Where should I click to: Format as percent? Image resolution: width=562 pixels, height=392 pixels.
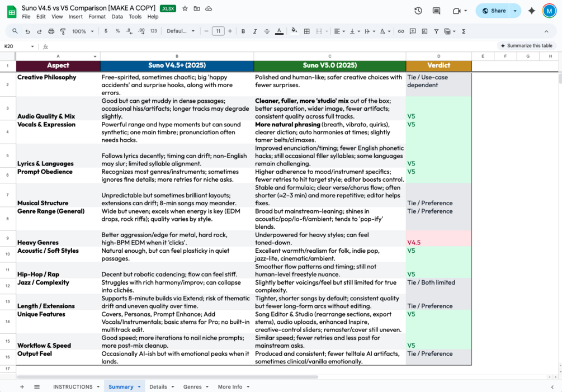coord(117,31)
